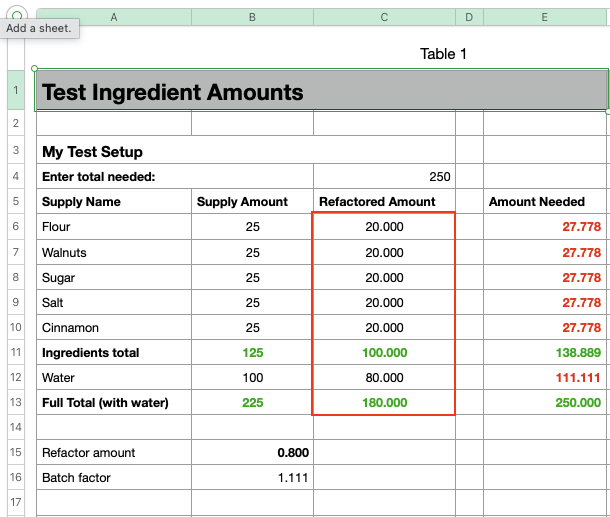The width and height of the screenshot is (610, 517).
Task: Click the My Test Setup cell
Action: pyautogui.click(x=246, y=150)
